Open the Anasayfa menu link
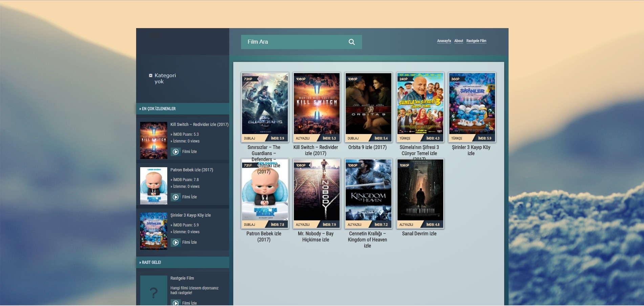Image resolution: width=644 pixels, height=306 pixels. coord(444,41)
